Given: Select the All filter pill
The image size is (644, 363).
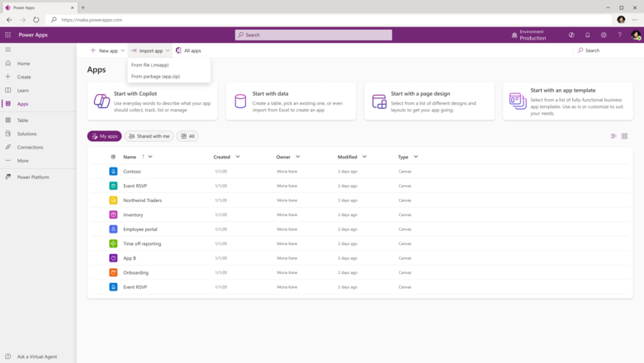Looking at the screenshot, I should (187, 136).
